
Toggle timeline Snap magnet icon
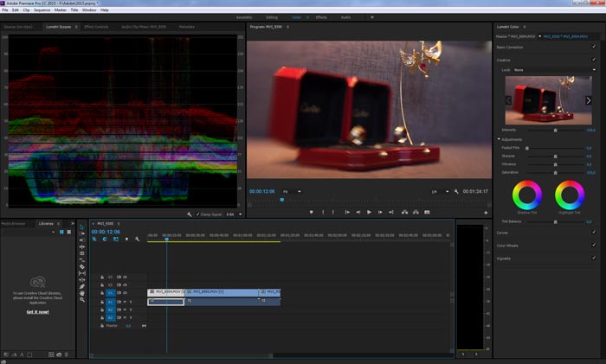click(105, 239)
